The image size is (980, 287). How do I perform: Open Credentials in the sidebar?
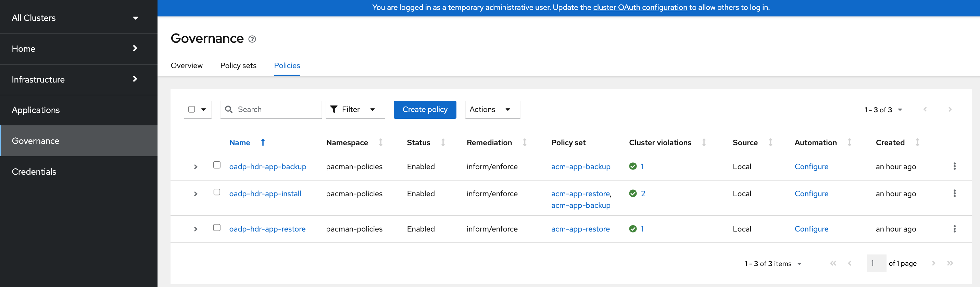[34, 172]
